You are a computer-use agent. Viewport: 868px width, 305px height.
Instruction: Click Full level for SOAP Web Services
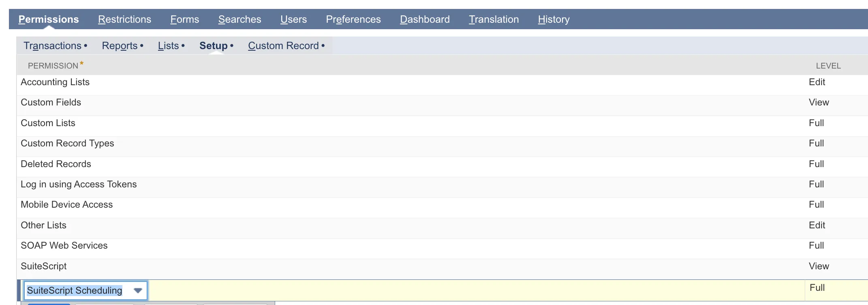click(817, 245)
